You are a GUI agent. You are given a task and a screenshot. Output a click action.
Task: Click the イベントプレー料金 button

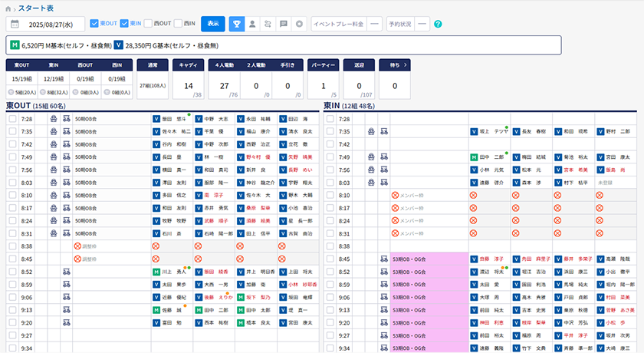pyautogui.click(x=338, y=24)
